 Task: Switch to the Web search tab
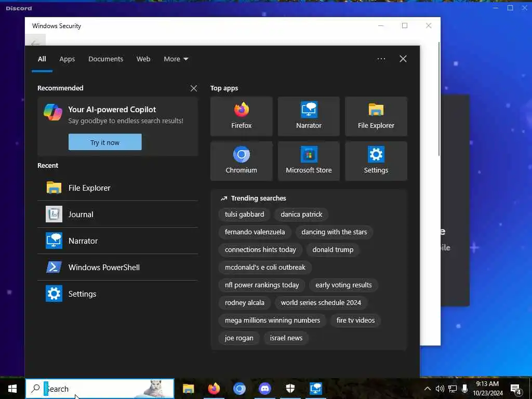tap(143, 59)
